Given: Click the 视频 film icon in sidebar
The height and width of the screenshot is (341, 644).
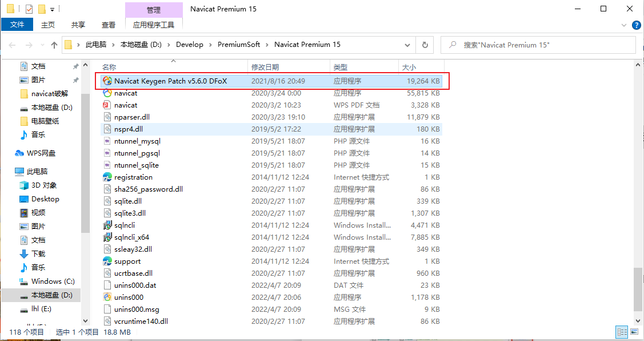Looking at the screenshot, I should click(x=24, y=213).
